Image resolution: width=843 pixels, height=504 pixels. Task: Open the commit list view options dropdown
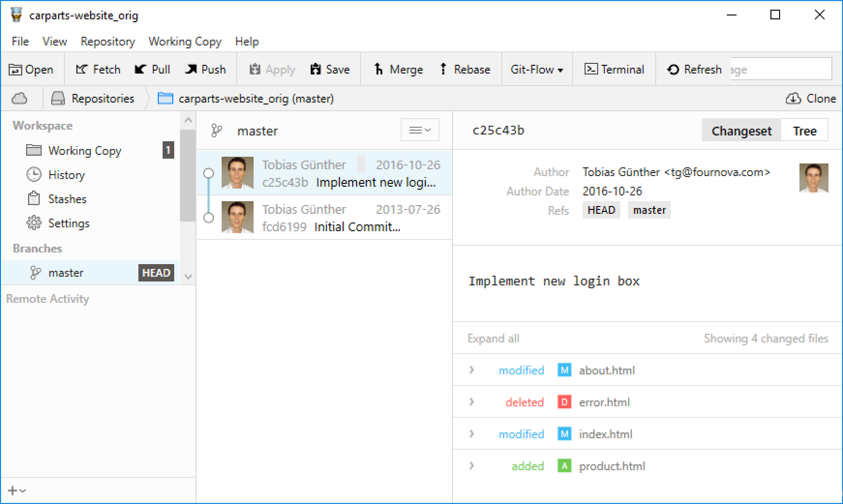click(420, 130)
